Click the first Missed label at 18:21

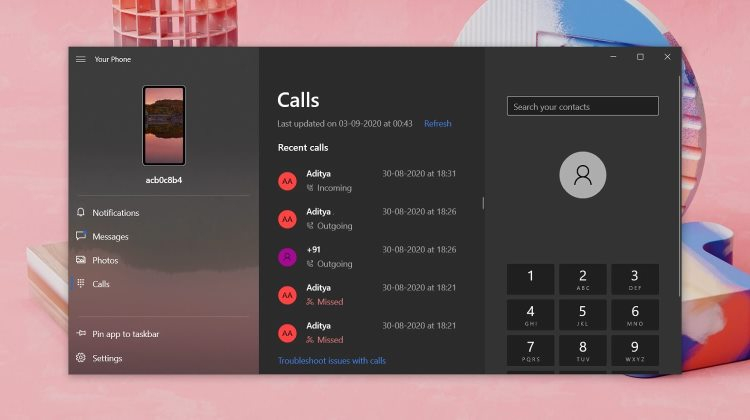(330, 302)
